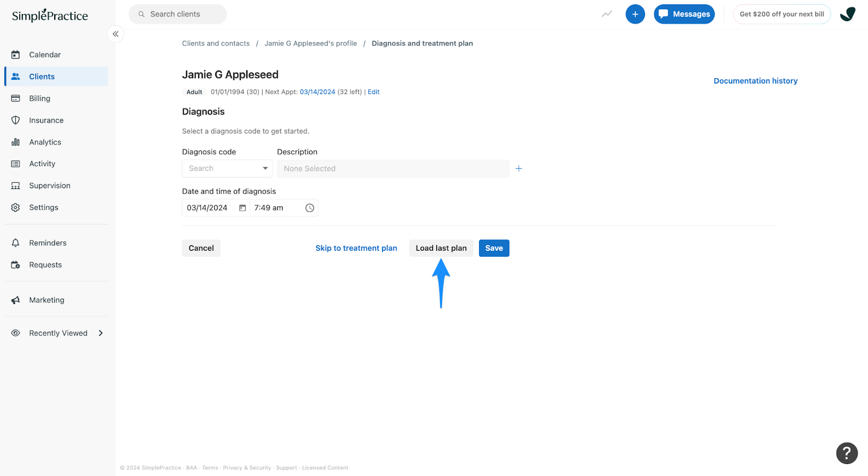The height and width of the screenshot is (476, 868).
Task: Open the 03/14/2024 next appointment link
Action: [317, 92]
